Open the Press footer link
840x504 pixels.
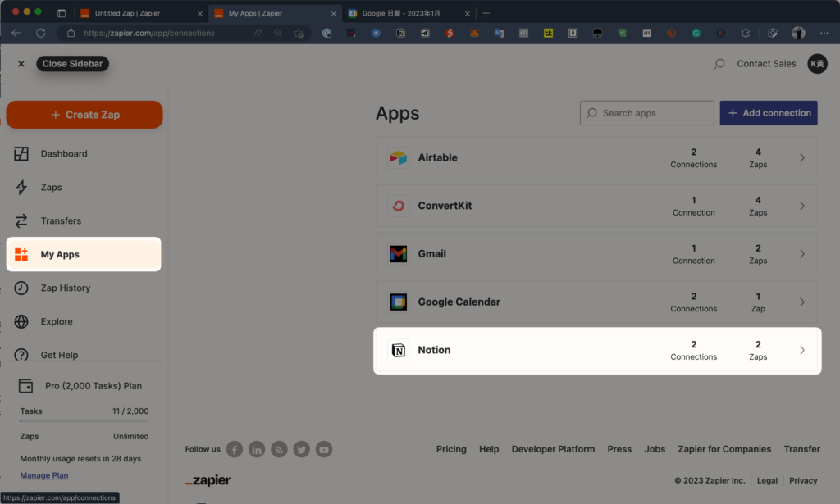(619, 449)
